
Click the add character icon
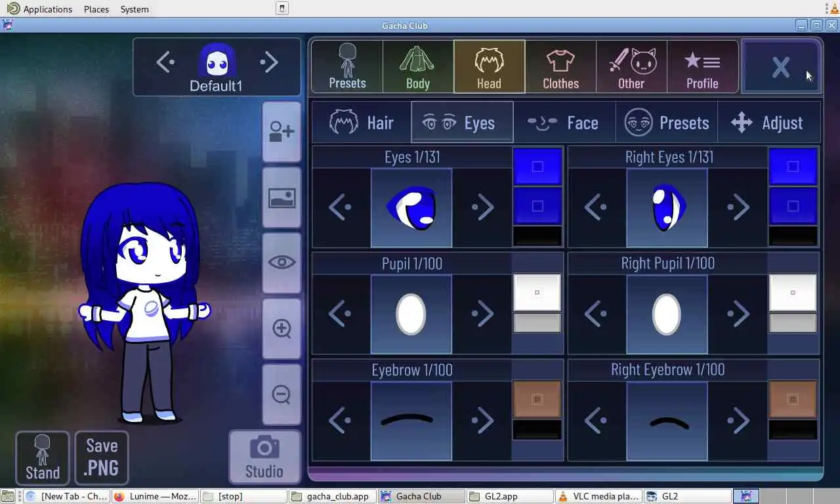coord(282,132)
